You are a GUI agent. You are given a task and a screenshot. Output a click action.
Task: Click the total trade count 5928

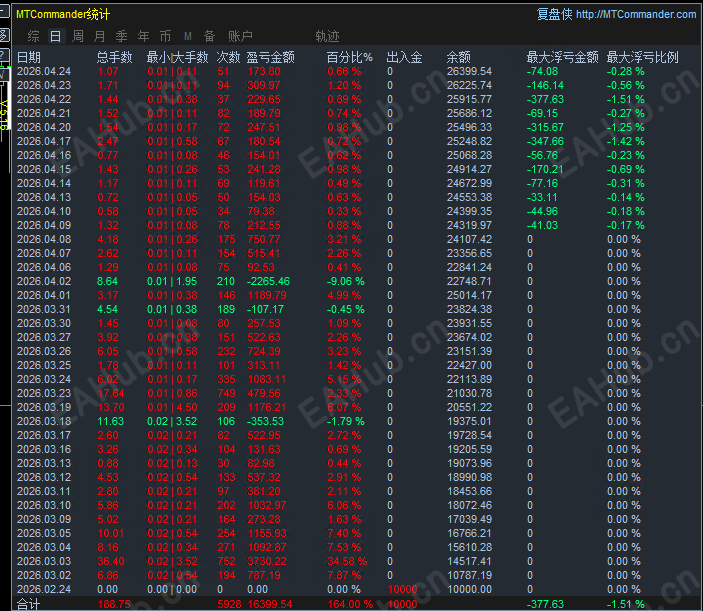pos(230,604)
